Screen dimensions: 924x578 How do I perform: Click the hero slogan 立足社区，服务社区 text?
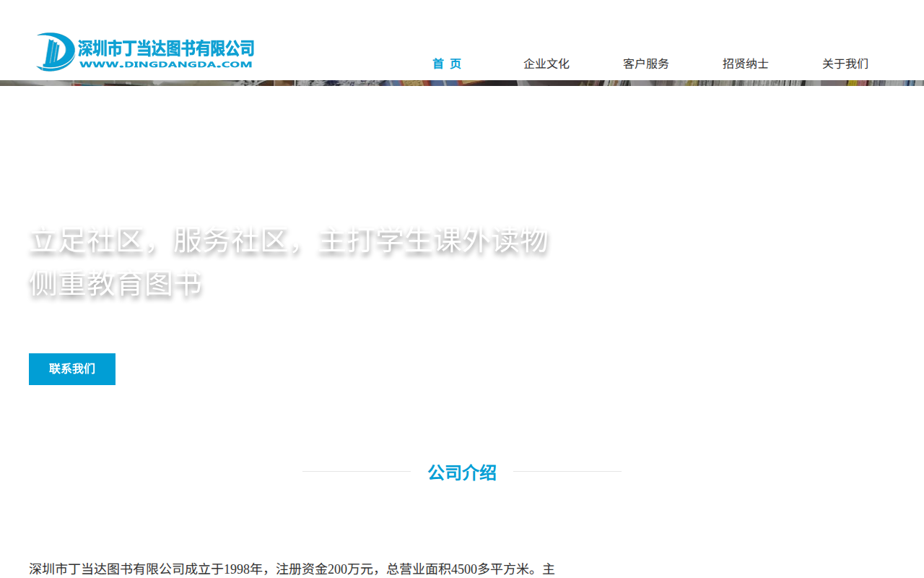click(289, 241)
